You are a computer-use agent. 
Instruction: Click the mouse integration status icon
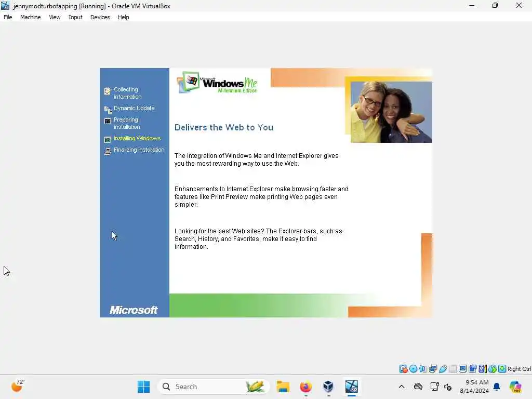click(x=493, y=369)
